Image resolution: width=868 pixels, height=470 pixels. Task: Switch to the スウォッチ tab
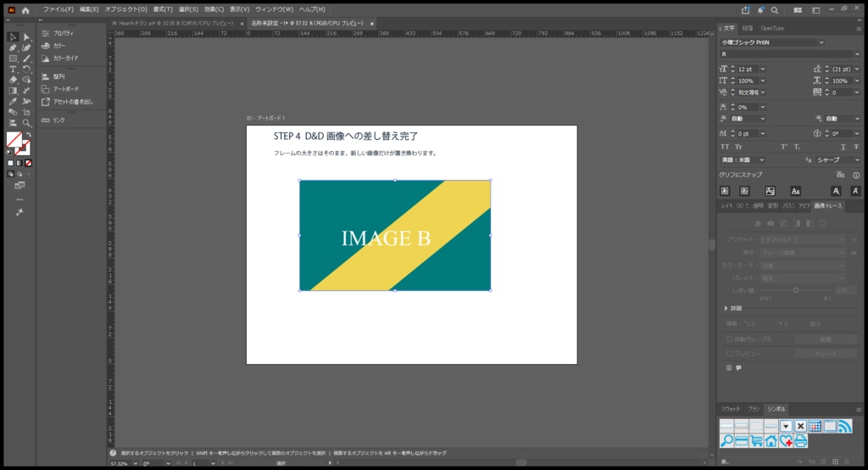click(x=730, y=409)
